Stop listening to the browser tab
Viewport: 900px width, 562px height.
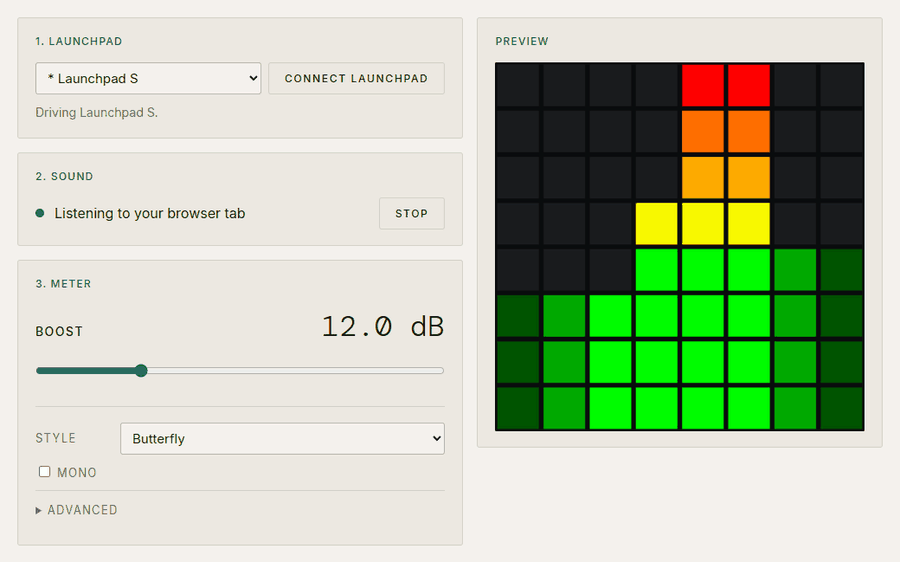[412, 214]
